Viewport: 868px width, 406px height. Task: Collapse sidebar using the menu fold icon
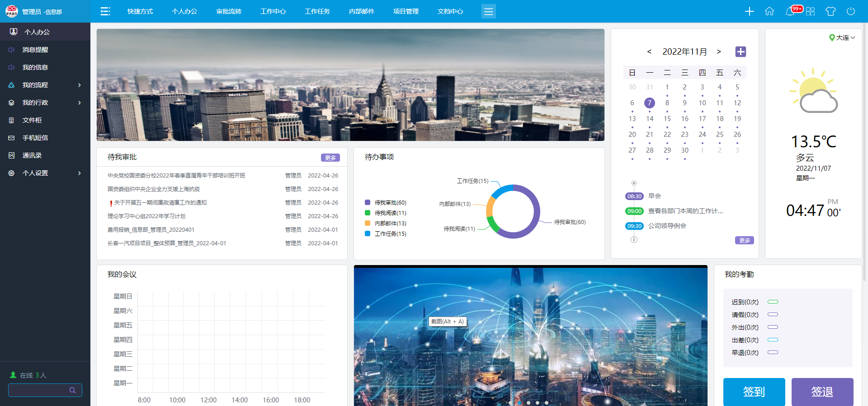tap(105, 11)
